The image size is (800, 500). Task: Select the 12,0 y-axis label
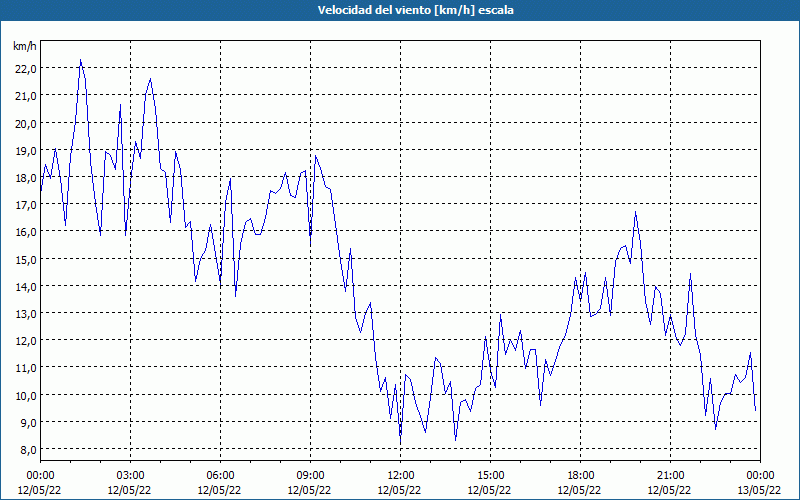click(26, 341)
